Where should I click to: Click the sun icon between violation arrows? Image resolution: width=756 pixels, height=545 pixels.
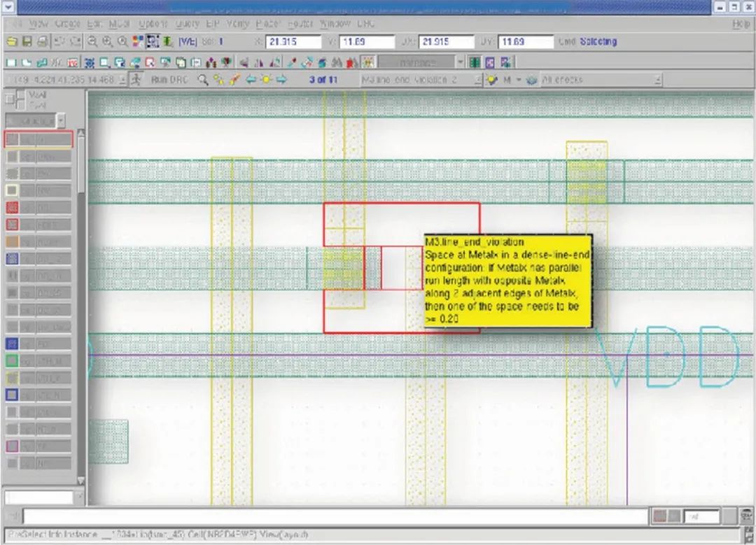266,80
